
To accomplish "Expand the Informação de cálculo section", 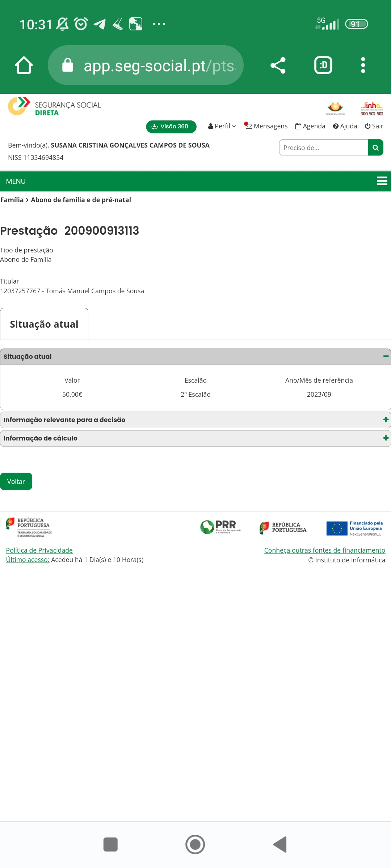I will point(195,438).
